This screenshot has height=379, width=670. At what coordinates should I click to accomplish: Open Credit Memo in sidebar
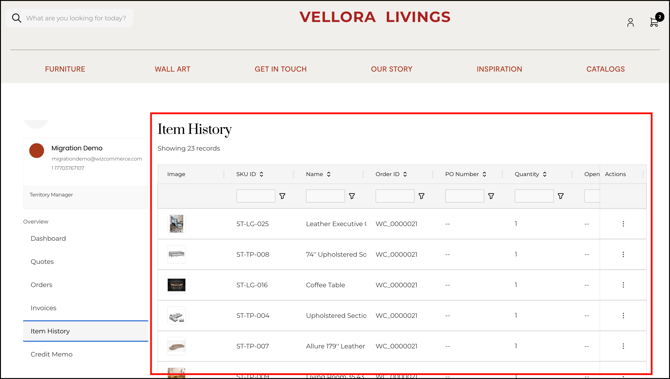pyautogui.click(x=51, y=354)
